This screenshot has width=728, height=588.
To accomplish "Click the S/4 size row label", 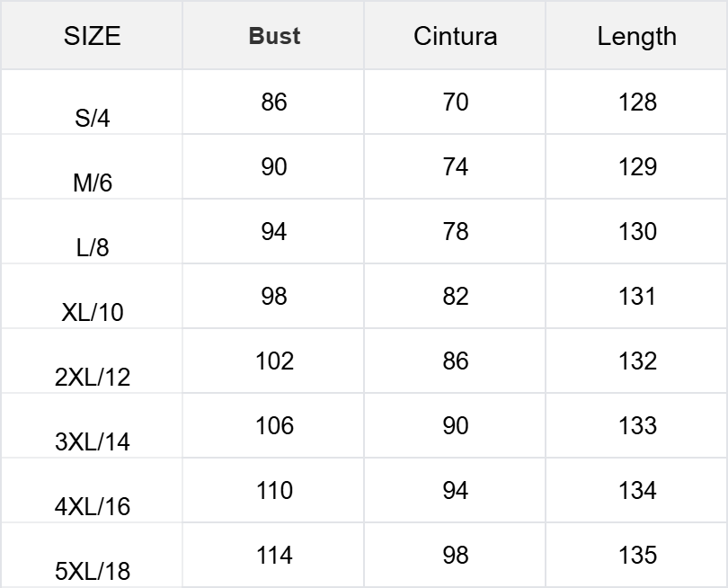I will click(x=92, y=118).
